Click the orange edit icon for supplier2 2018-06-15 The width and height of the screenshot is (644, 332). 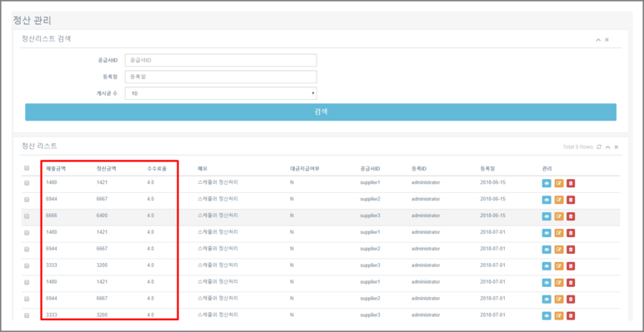pyautogui.click(x=558, y=200)
